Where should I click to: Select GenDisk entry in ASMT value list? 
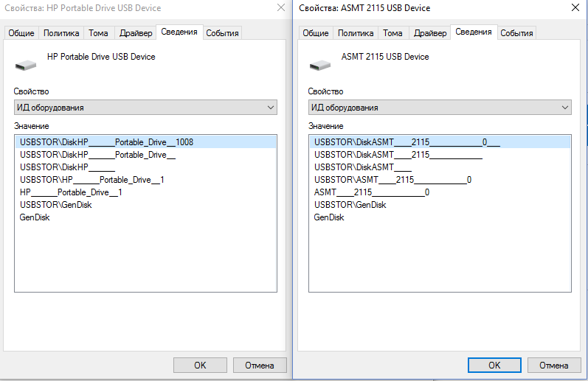pyautogui.click(x=329, y=217)
